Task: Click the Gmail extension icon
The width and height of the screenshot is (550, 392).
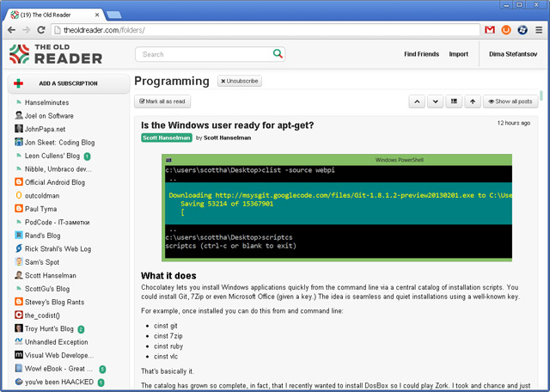Action: (490, 30)
